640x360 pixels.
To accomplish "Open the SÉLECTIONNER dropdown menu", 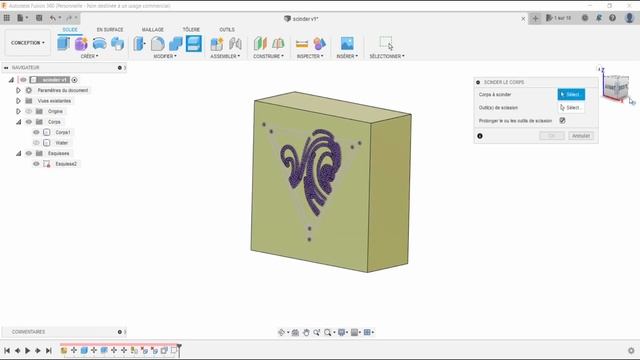I will pyautogui.click(x=387, y=56).
